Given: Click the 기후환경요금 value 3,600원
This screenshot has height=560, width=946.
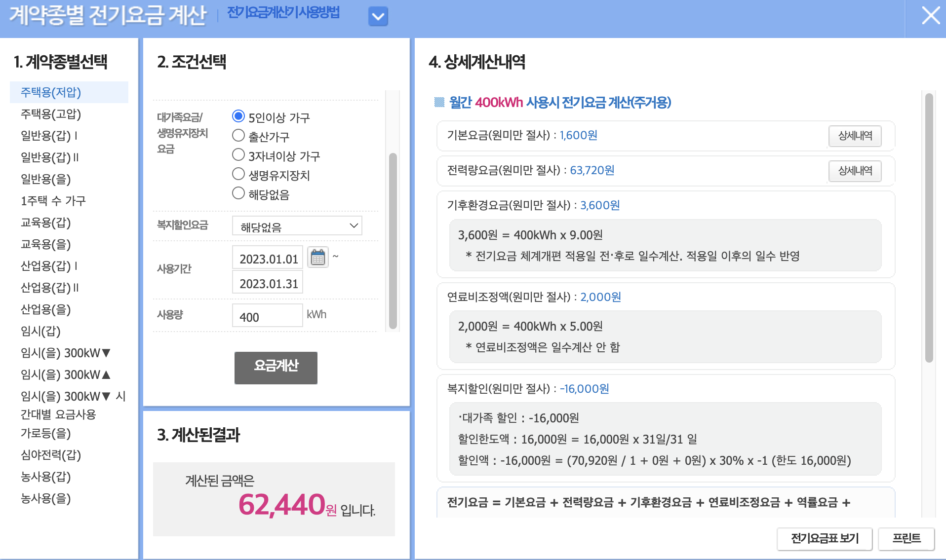Looking at the screenshot, I should click(x=600, y=205).
